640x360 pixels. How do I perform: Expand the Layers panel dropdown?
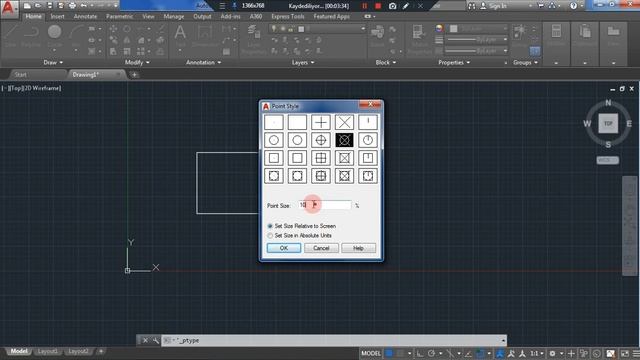tap(303, 62)
